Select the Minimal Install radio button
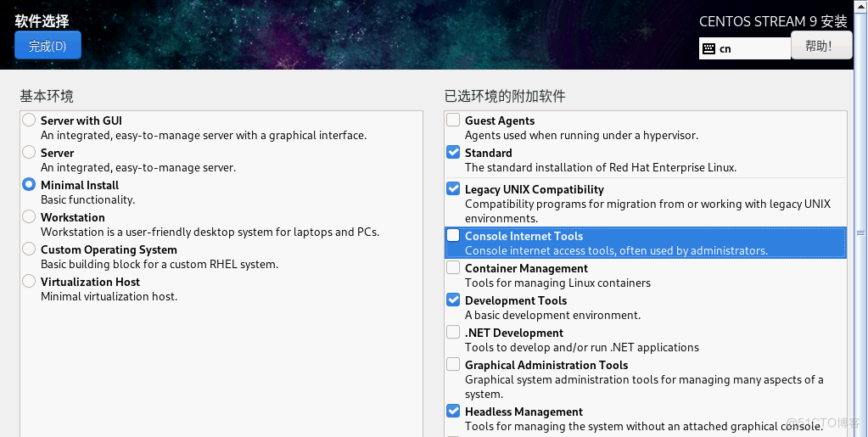The width and height of the screenshot is (868, 437). point(29,184)
